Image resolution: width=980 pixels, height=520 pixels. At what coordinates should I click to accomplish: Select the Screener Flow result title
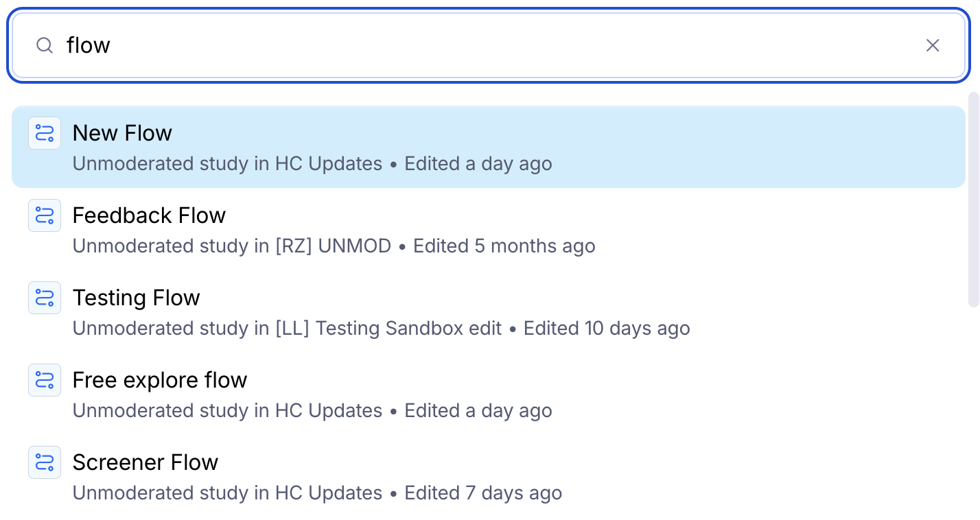click(x=145, y=462)
